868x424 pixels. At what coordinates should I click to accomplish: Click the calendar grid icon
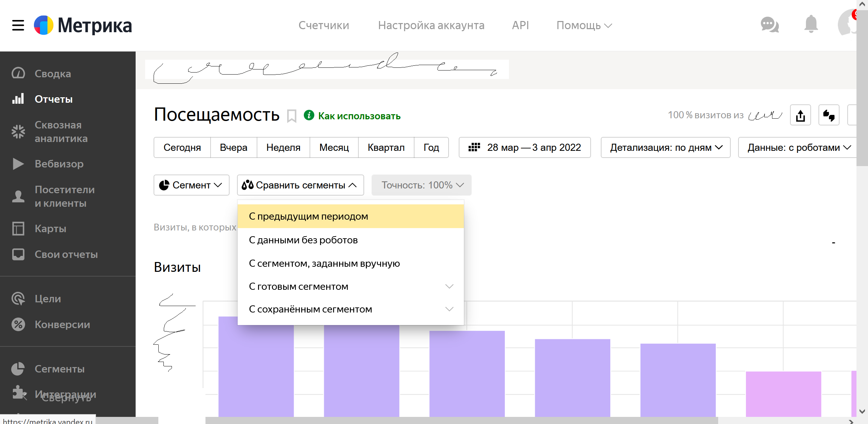[x=474, y=147]
